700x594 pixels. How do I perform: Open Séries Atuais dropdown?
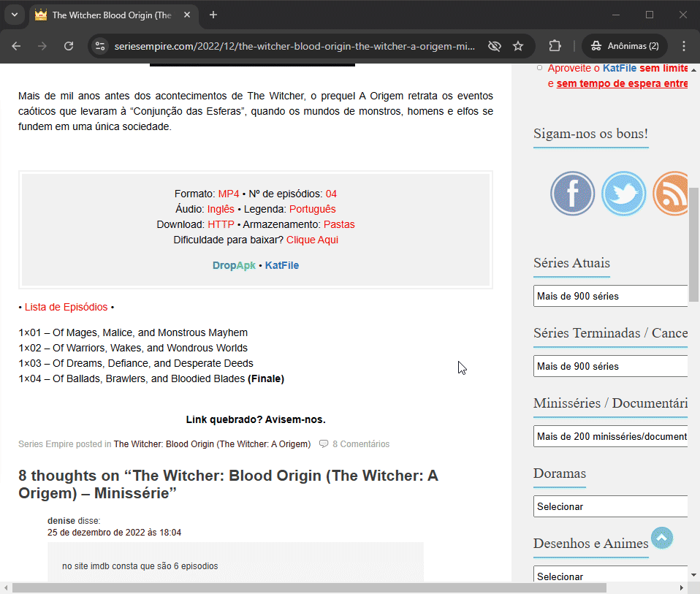pyautogui.click(x=610, y=296)
